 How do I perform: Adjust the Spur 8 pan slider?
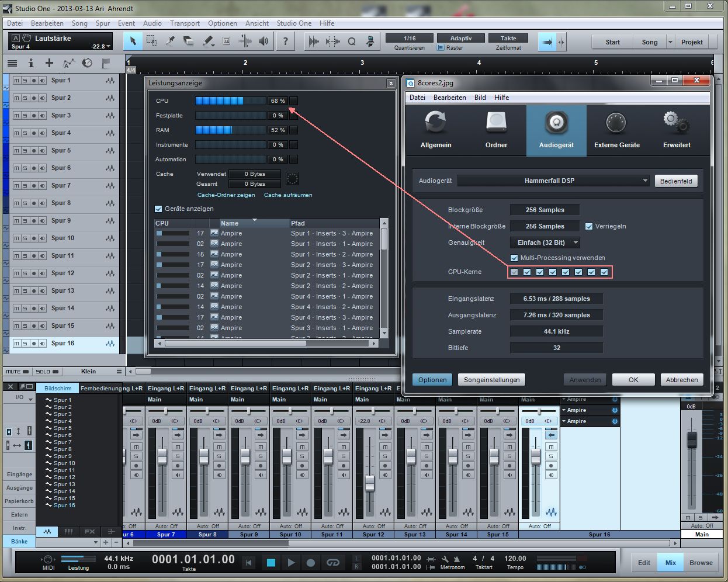click(207, 411)
